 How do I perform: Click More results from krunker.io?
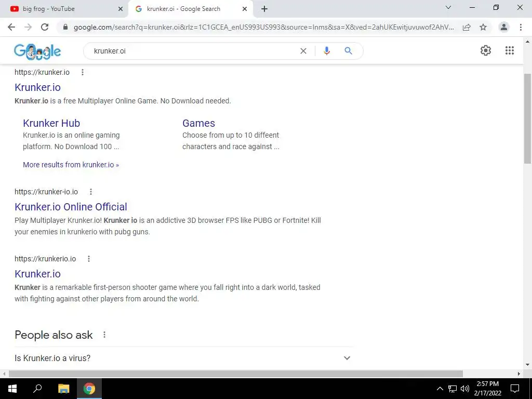point(71,165)
